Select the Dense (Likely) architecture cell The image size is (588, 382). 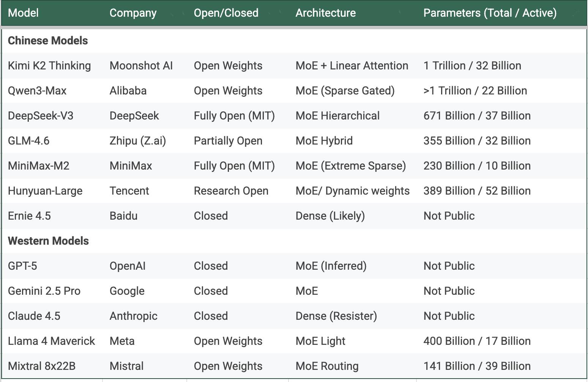pyautogui.click(x=330, y=216)
